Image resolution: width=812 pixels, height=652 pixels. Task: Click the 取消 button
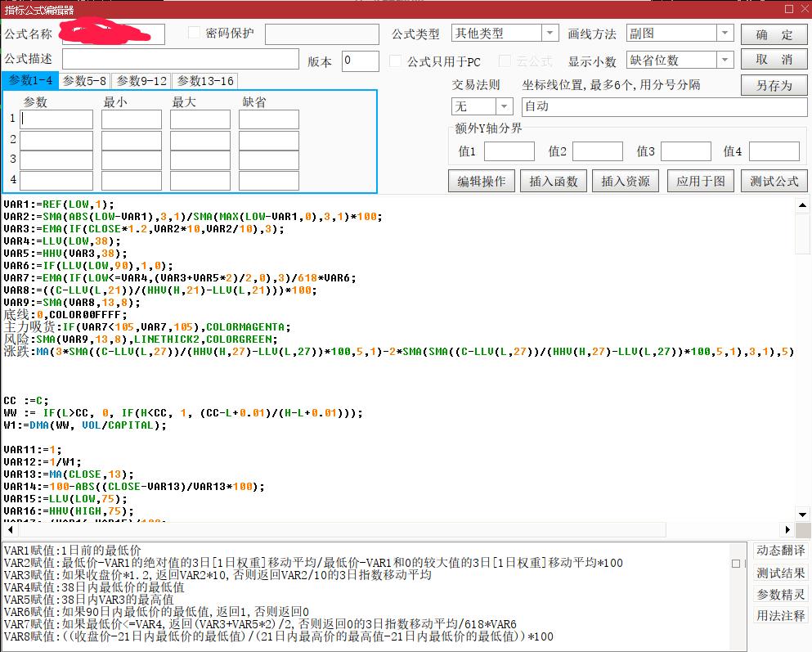(772, 58)
